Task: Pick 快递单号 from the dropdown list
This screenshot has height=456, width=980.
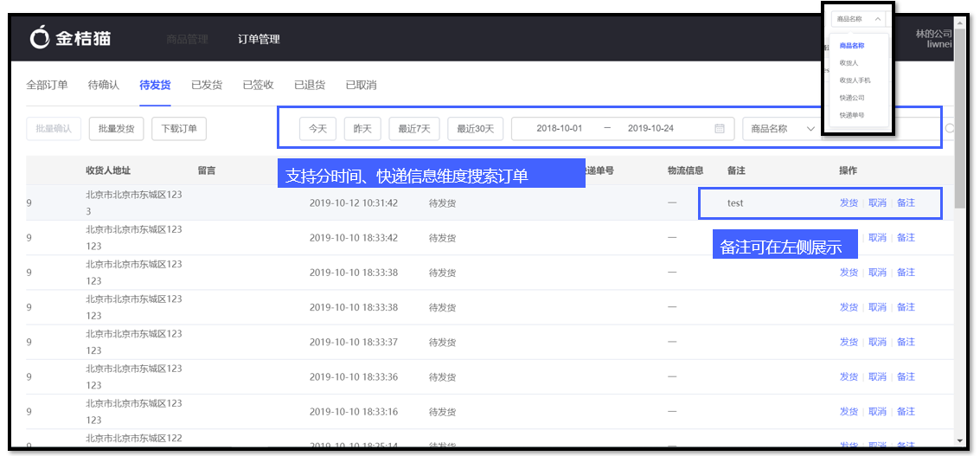Action: pyautogui.click(x=851, y=115)
